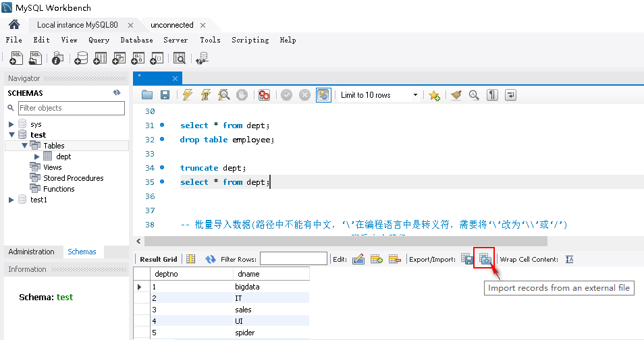This screenshot has height=340, width=644.
Task: Click the Home screen icon
Action: point(14,25)
